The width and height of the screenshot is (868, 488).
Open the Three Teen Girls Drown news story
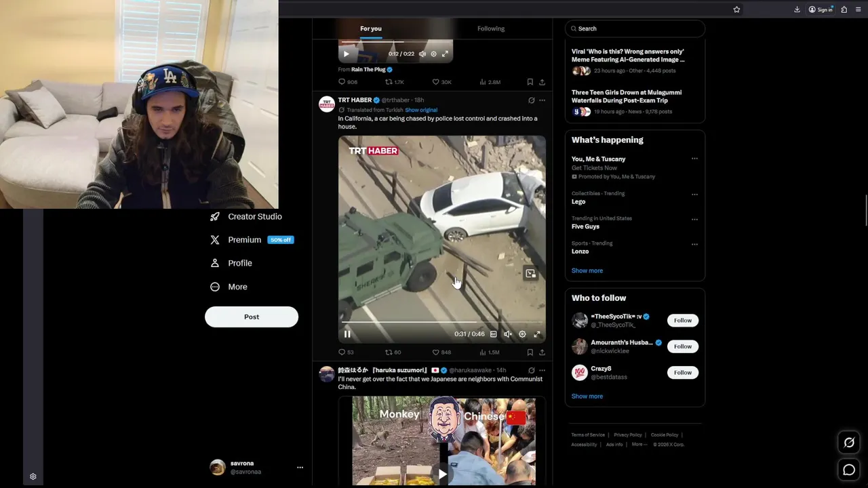(x=635, y=102)
